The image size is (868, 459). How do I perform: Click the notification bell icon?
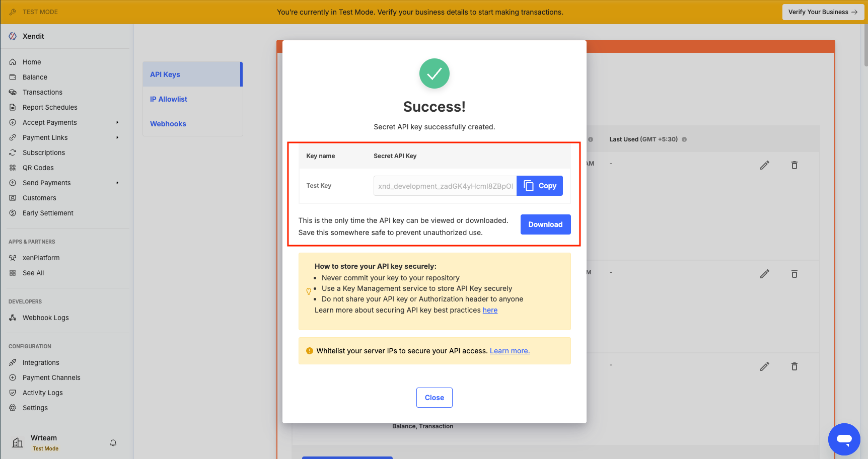pyautogui.click(x=113, y=443)
